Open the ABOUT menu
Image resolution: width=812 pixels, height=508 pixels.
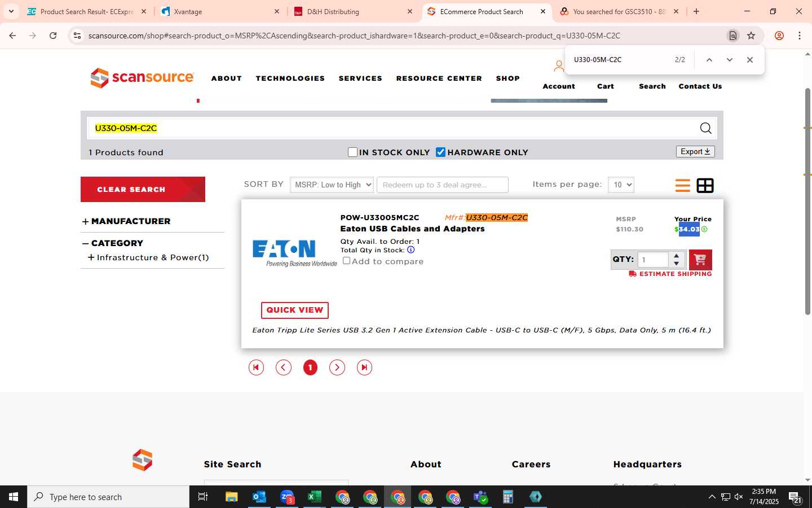coord(227,78)
